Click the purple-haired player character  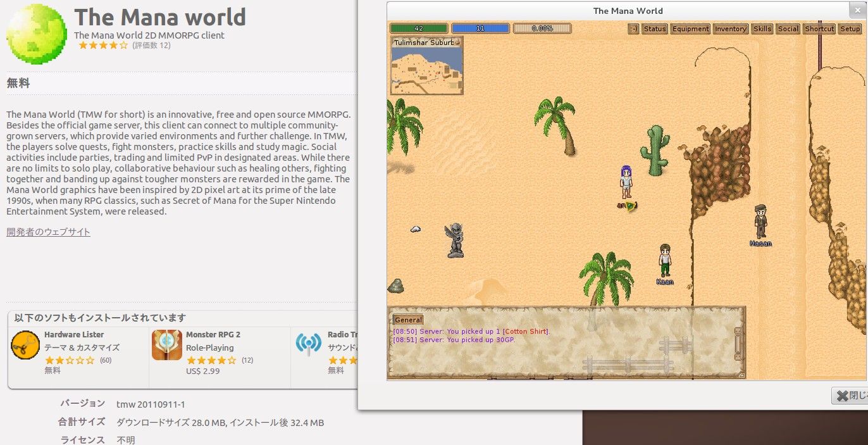(x=626, y=182)
